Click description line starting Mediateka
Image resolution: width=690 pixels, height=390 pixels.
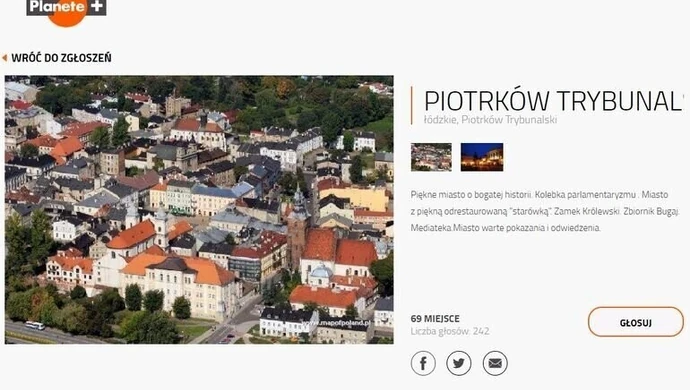(x=506, y=228)
